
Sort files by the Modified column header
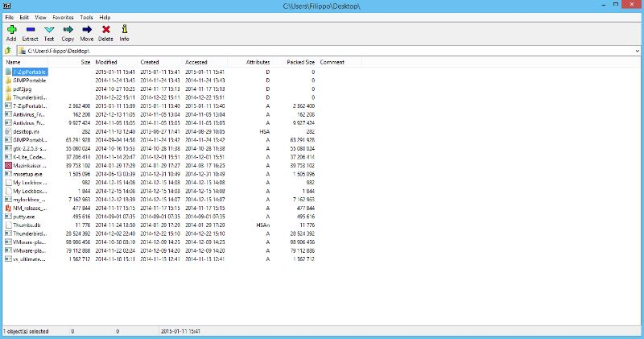tap(106, 62)
